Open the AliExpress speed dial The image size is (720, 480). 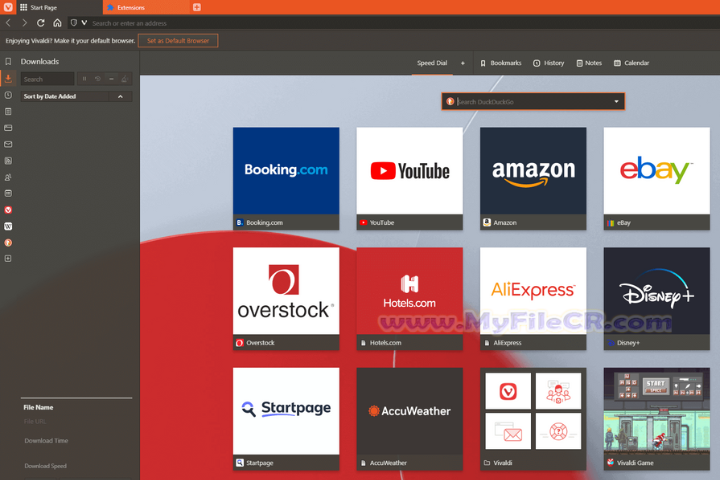click(533, 299)
